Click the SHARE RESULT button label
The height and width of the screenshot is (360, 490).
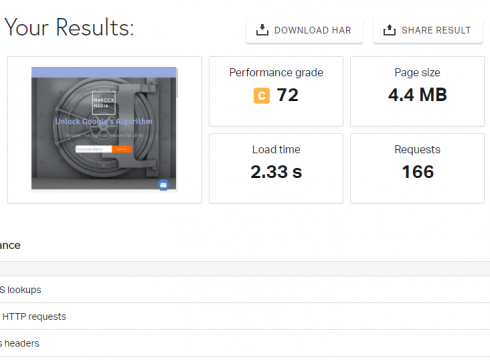(436, 30)
